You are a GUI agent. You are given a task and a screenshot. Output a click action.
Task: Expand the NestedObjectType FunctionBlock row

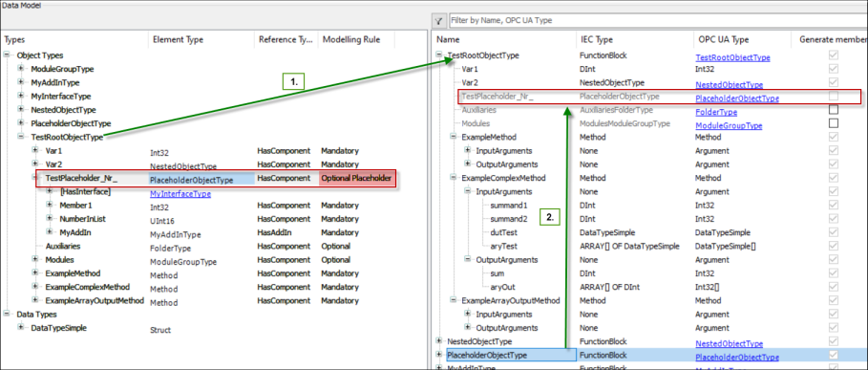coord(439,341)
